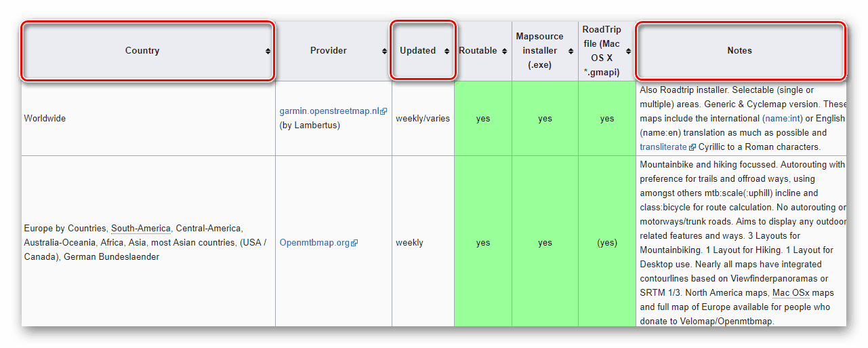Viewport: 868px width, 348px height.
Task: Click external link icon beside Openmtbmap.org
Action: tap(354, 243)
